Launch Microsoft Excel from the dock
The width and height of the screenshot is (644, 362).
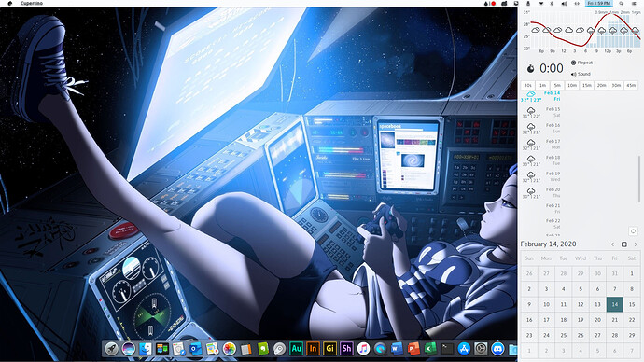(x=430, y=349)
